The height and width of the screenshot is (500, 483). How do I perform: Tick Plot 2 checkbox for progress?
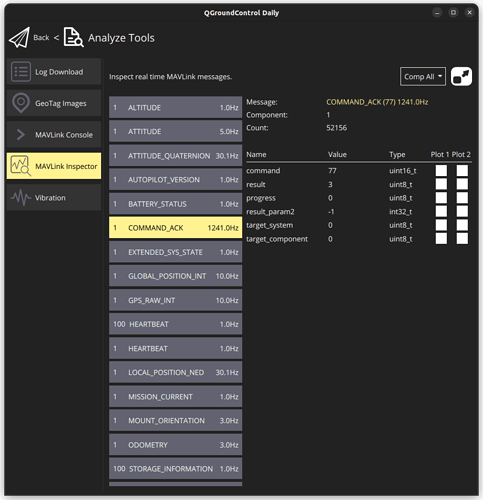pyautogui.click(x=462, y=198)
